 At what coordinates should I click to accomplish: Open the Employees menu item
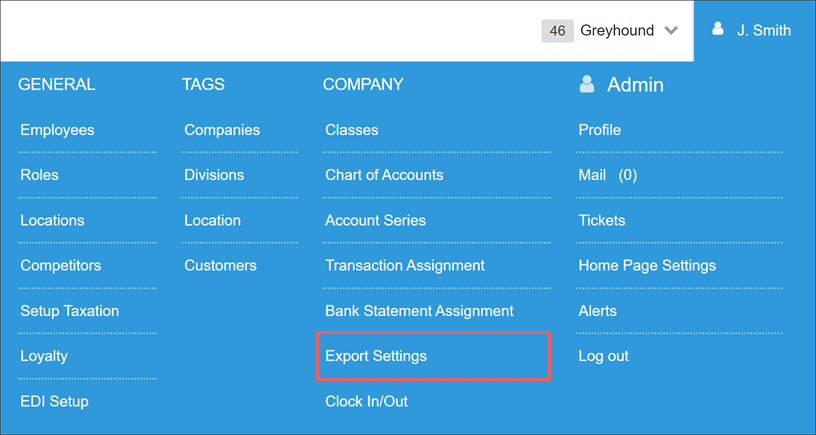tap(57, 130)
